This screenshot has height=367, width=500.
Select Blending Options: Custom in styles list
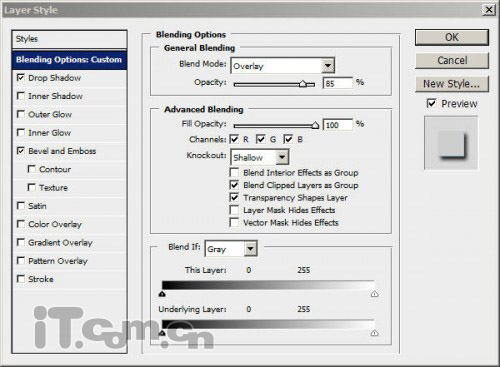tap(69, 60)
